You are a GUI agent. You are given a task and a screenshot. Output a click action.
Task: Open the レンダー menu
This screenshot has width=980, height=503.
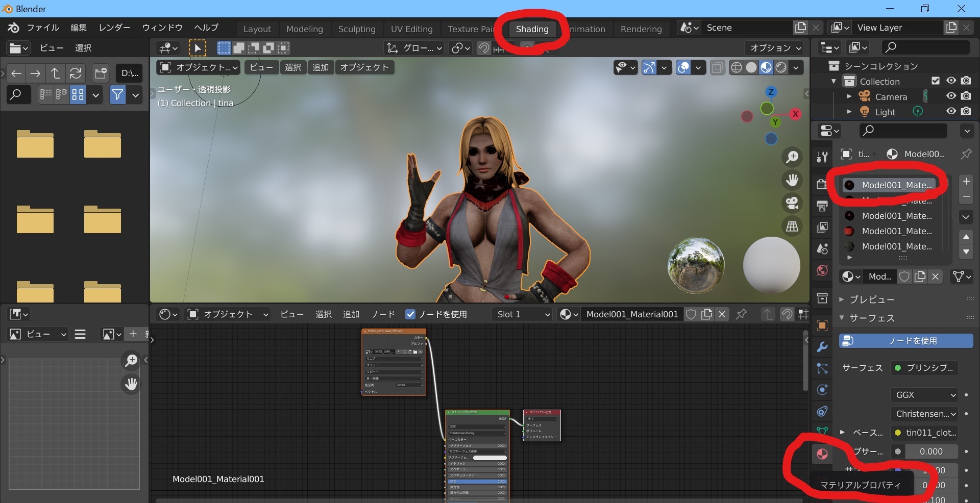114,28
